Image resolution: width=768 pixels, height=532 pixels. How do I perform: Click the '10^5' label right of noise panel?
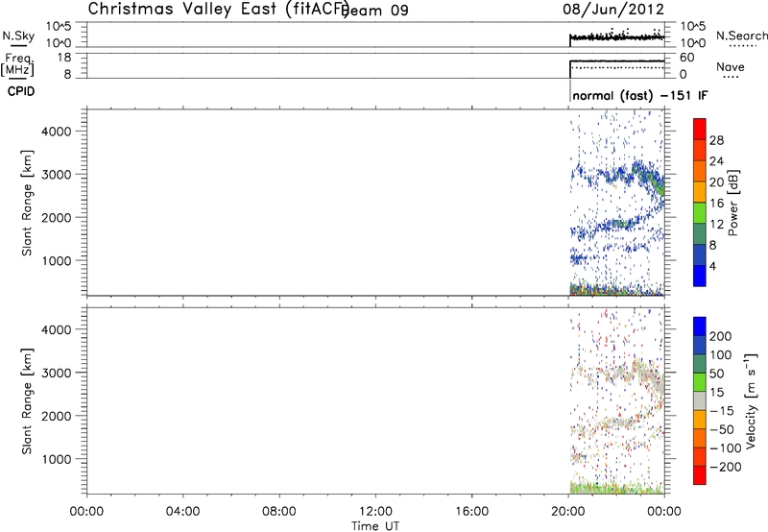click(693, 27)
